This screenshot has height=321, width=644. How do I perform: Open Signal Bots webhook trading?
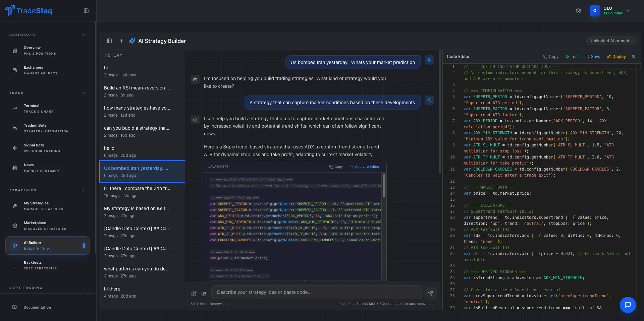click(x=47, y=148)
